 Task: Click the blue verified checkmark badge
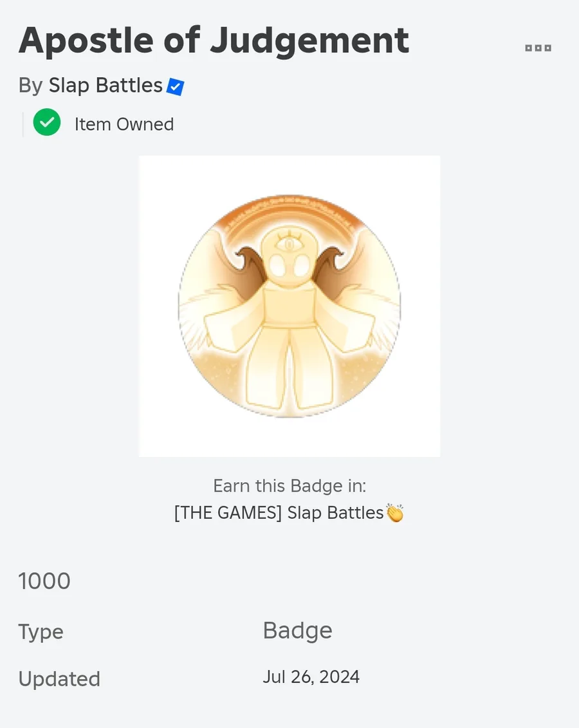click(175, 87)
